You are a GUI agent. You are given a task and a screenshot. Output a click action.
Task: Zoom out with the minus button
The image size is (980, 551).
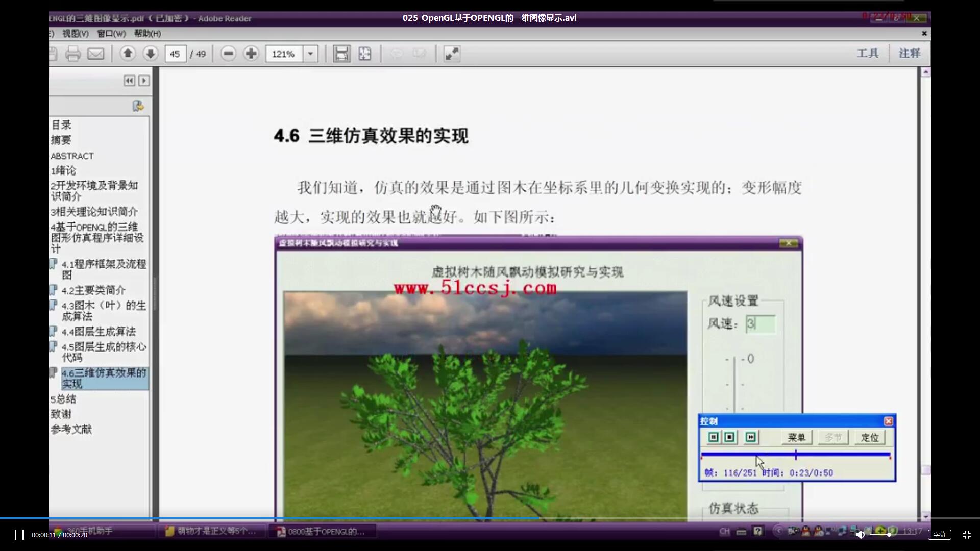click(228, 54)
